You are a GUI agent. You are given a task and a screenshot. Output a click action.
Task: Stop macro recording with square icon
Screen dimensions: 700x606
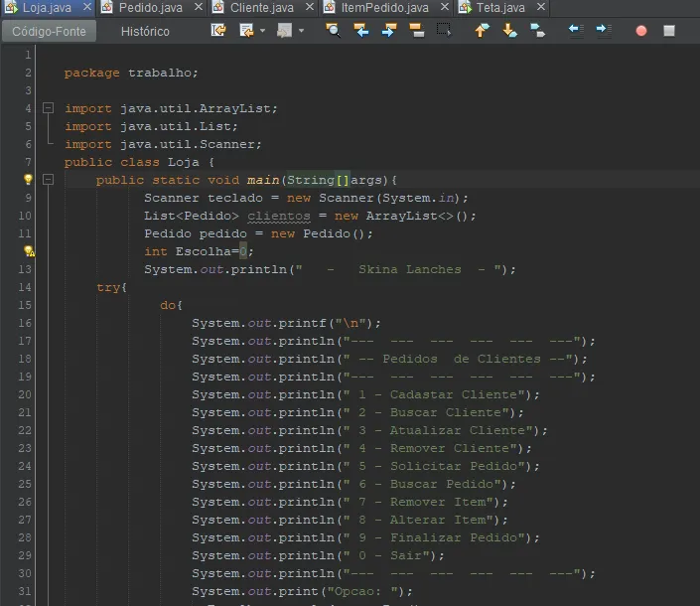click(x=669, y=31)
